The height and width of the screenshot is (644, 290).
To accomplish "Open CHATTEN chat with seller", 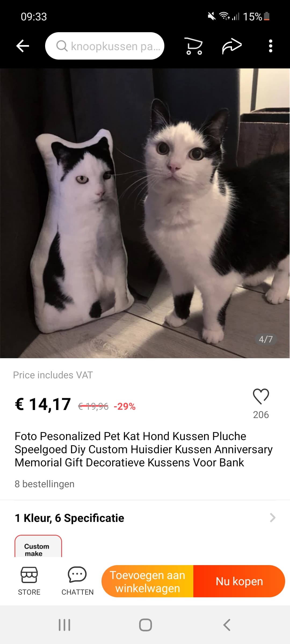I will [x=77, y=581].
